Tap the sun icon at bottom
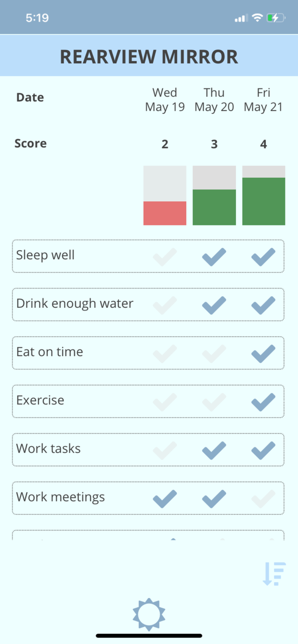Image resolution: width=298 pixels, height=644 pixels. pos(149,614)
